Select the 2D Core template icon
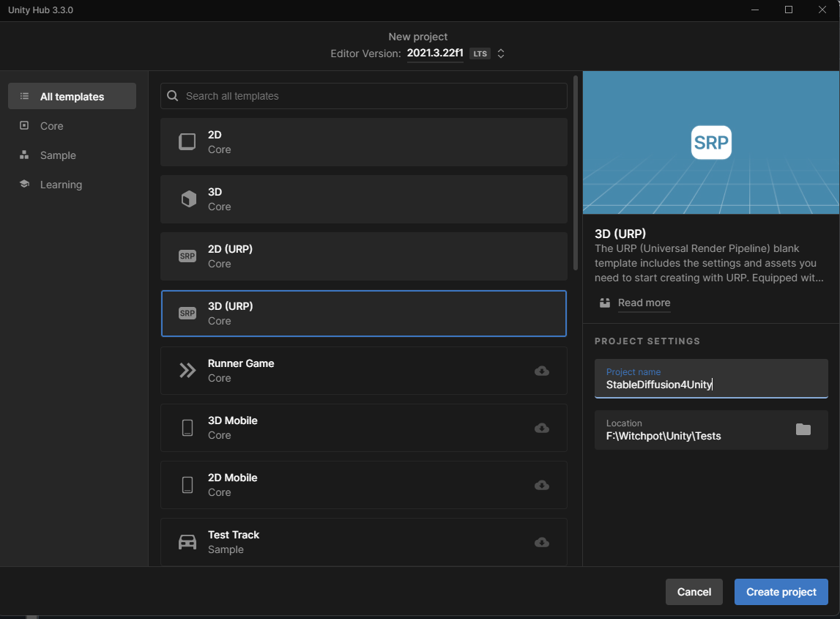The width and height of the screenshot is (840, 619). pyautogui.click(x=187, y=142)
